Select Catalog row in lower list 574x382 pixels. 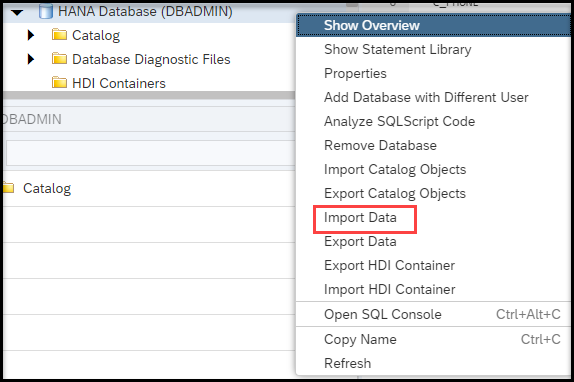[149, 189]
